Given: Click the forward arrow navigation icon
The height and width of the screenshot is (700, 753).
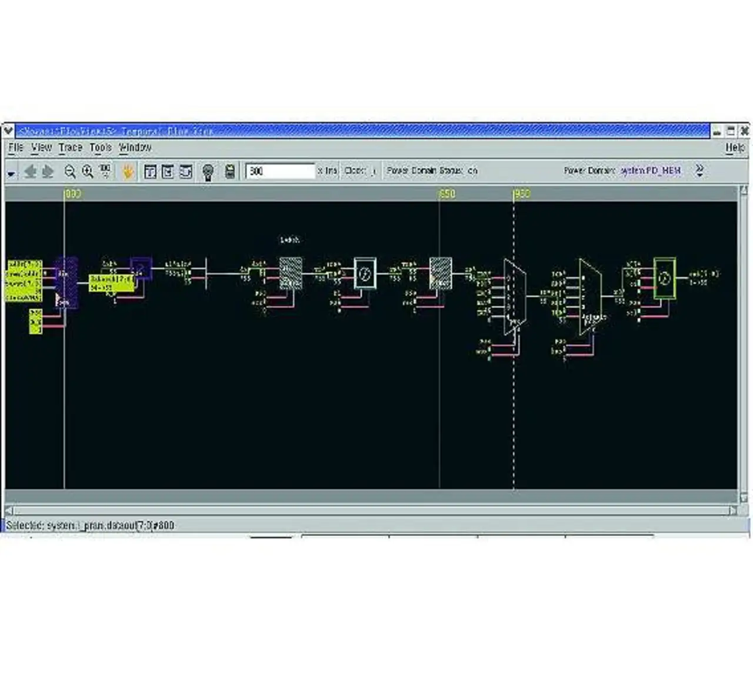Looking at the screenshot, I should click(48, 172).
